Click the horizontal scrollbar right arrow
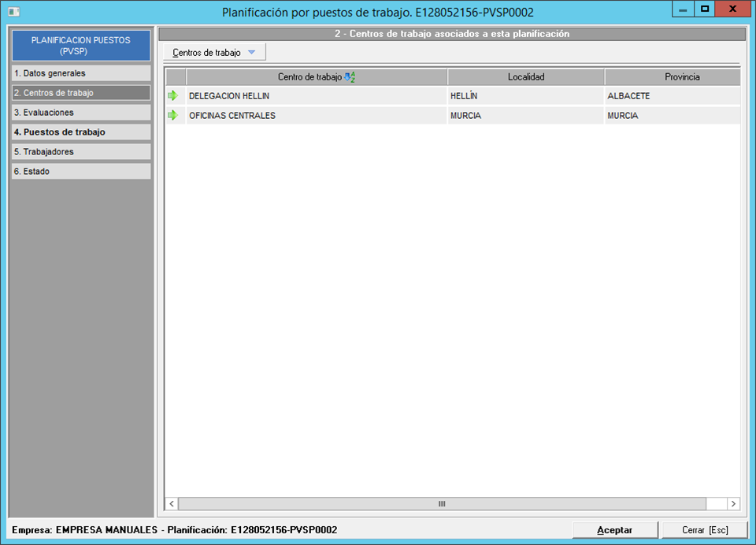Screen dimensions: 756x545 [x=733, y=504]
